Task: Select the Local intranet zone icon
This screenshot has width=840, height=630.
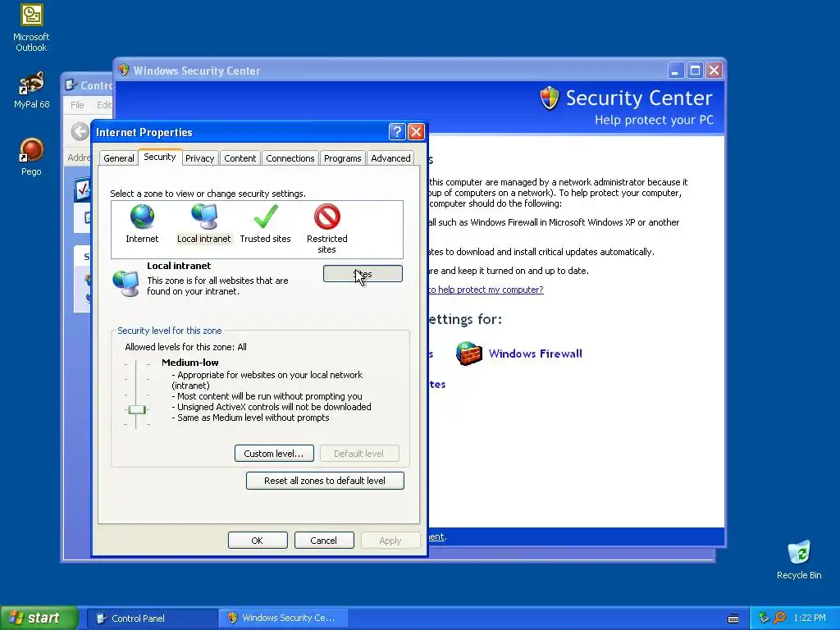Action: pos(204,217)
